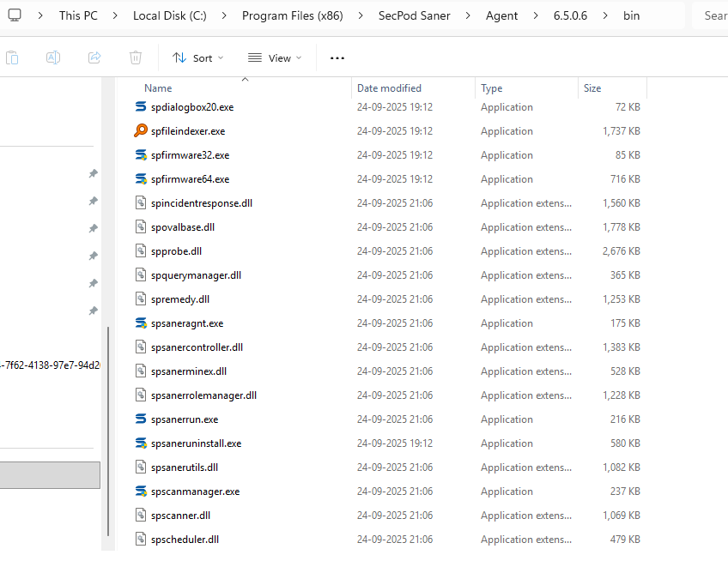Expand chevron after SecPod Saner

click(468, 15)
